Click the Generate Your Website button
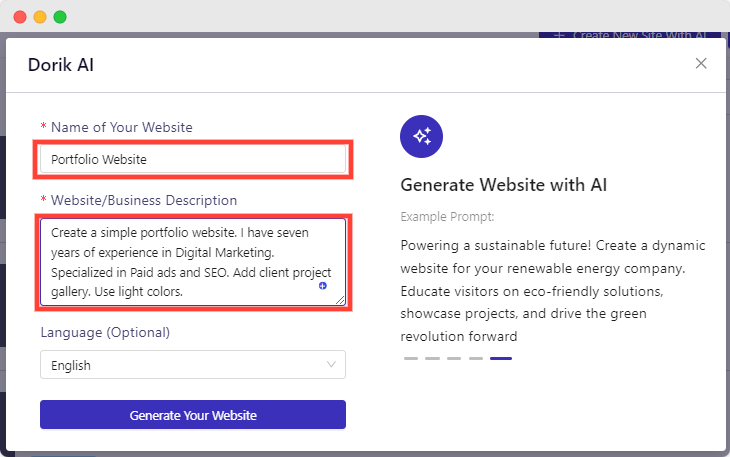Screen dimensions: 730x457 (x=193, y=414)
